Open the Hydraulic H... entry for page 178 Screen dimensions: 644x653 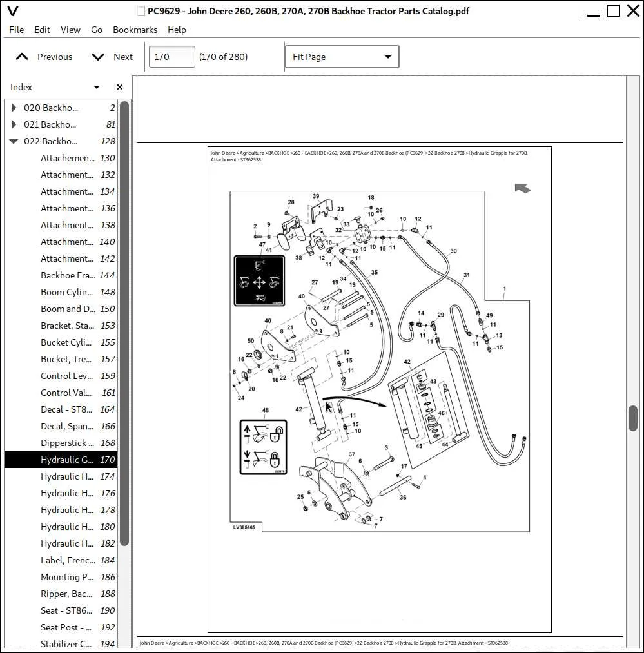pos(61,510)
